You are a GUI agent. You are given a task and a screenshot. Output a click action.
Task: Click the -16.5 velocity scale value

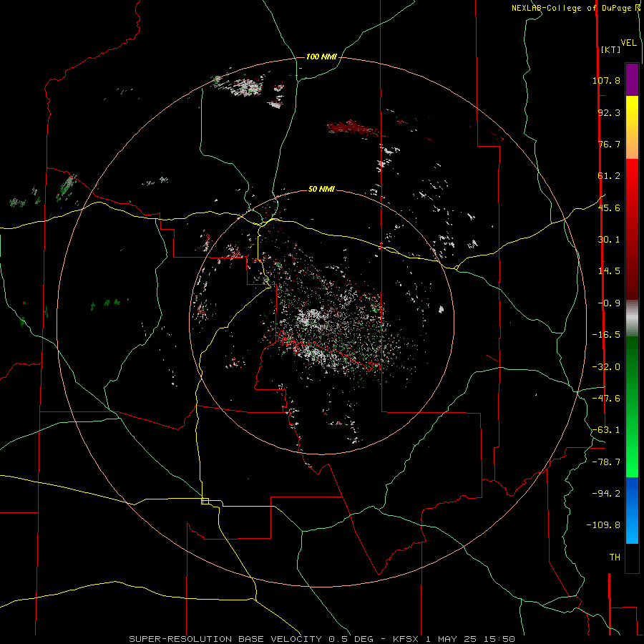pos(606,335)
